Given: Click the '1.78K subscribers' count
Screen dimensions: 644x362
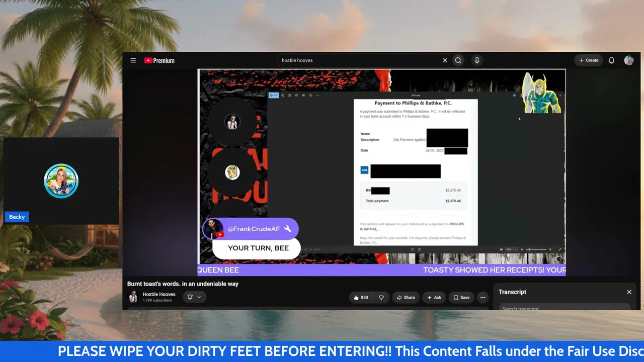Looking at the screenshot, I should (x=157, y=300).
